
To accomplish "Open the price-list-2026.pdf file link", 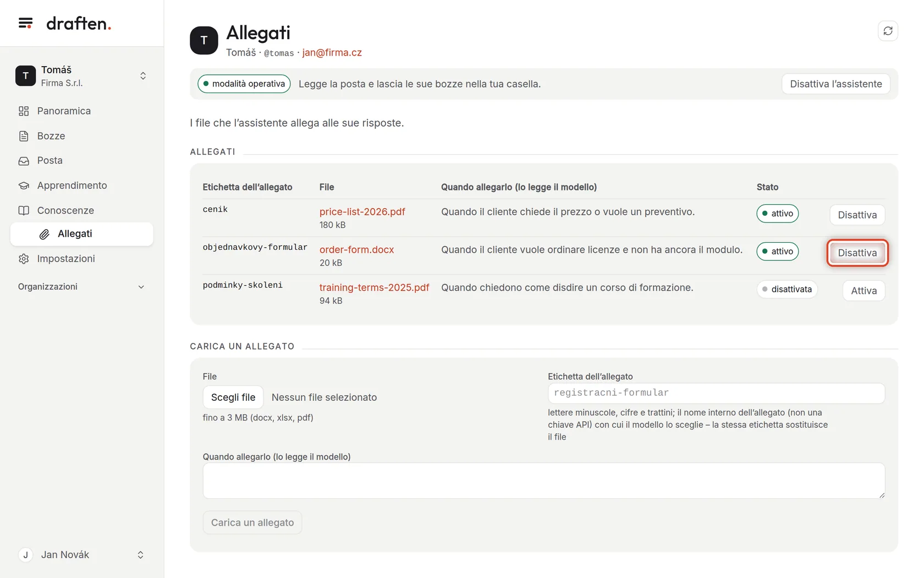I will pos(362,211).
